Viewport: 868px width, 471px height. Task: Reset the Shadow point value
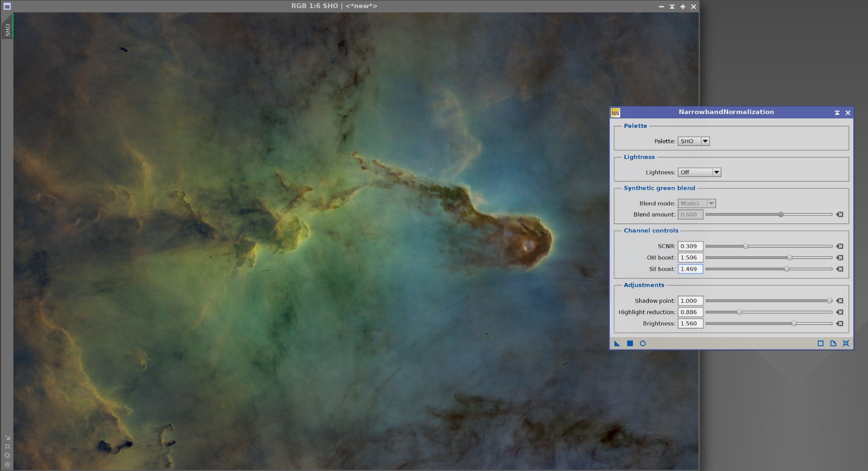pos(840,301)
